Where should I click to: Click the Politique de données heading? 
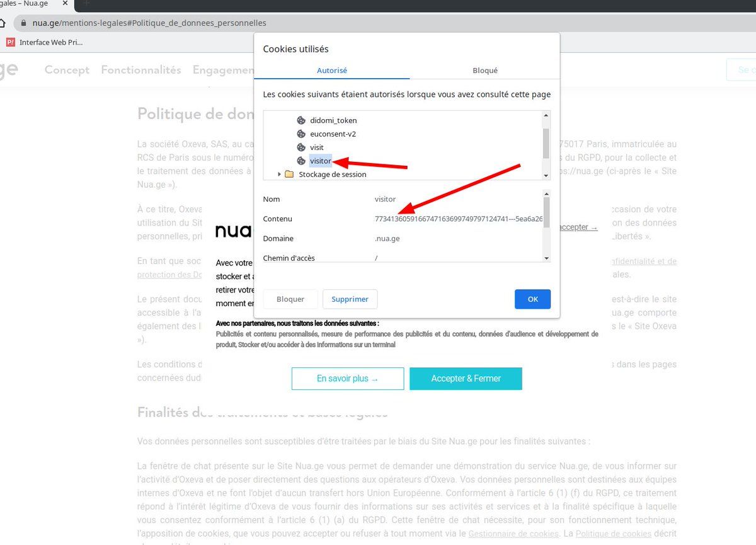click(195, 114)
